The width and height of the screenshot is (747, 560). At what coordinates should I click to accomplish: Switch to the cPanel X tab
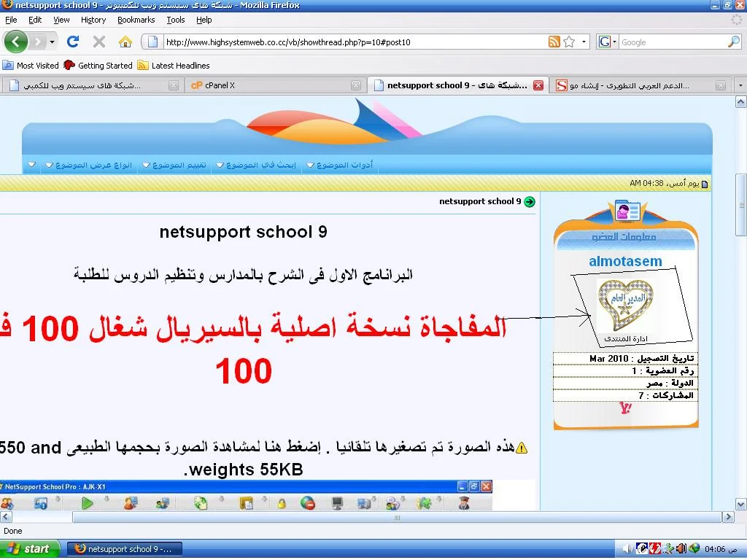pyautogui.click(x=219, y=85)
